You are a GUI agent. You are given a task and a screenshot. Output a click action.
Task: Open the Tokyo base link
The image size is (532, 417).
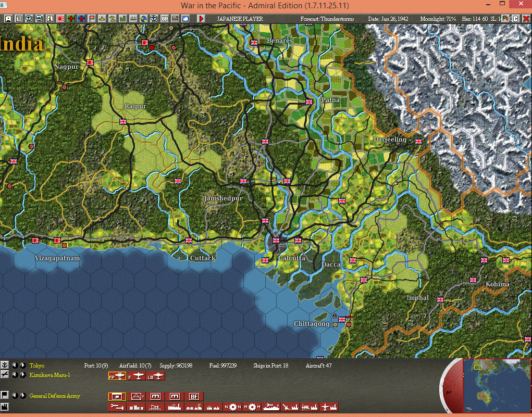[x=36, y=365]
